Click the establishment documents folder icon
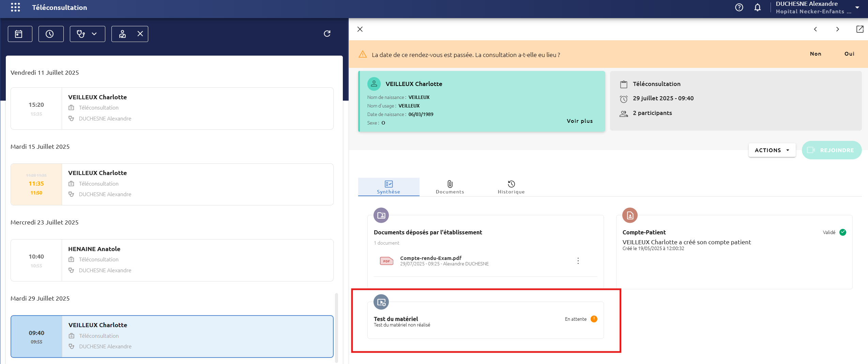The image size is (868, 364). tap(381, 215)
